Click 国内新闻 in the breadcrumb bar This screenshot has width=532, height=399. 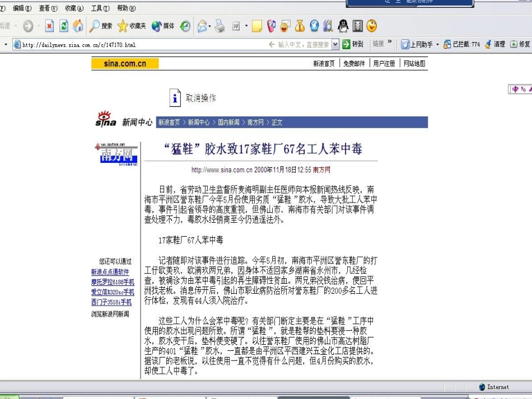tap(228, 123)
